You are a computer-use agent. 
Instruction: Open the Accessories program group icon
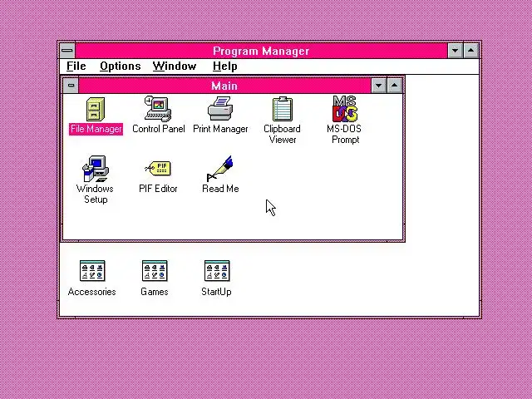click(x=92, y=271)
